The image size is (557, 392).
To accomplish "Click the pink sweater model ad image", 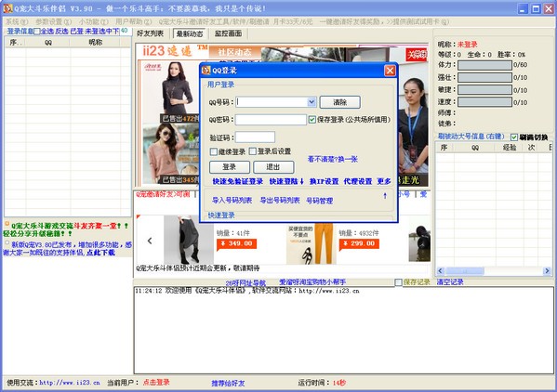I will pyautogui.click(x=171, y=153).
